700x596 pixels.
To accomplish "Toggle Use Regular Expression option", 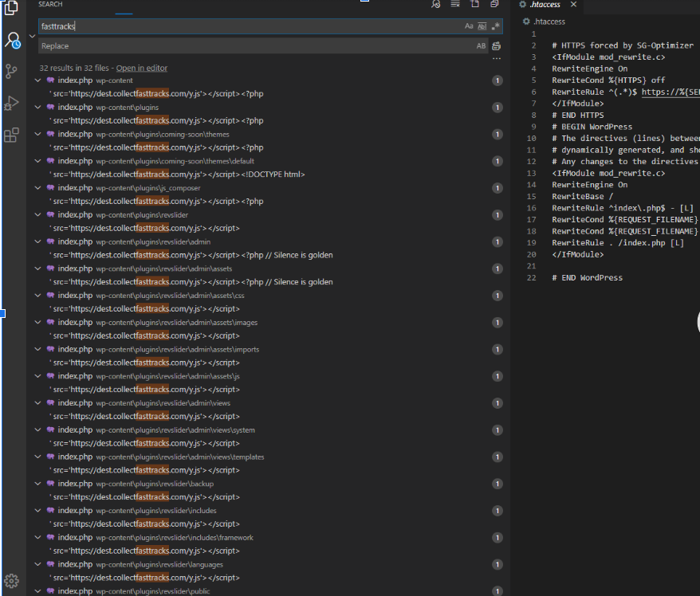I will (495, 26).
